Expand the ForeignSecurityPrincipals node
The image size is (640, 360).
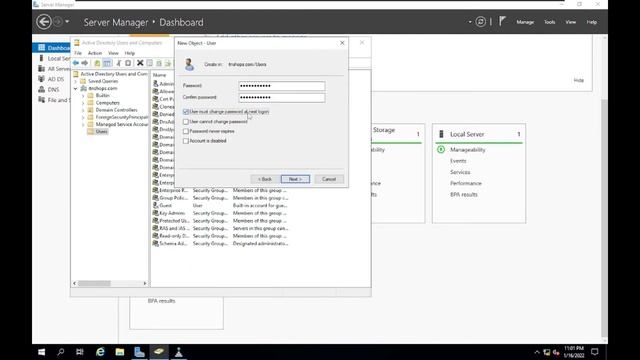coord(83,117)
